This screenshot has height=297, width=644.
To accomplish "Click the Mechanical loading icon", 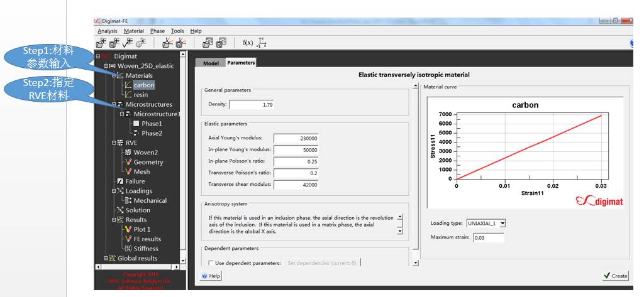I will pyautogui.click(x=128, y=201).
